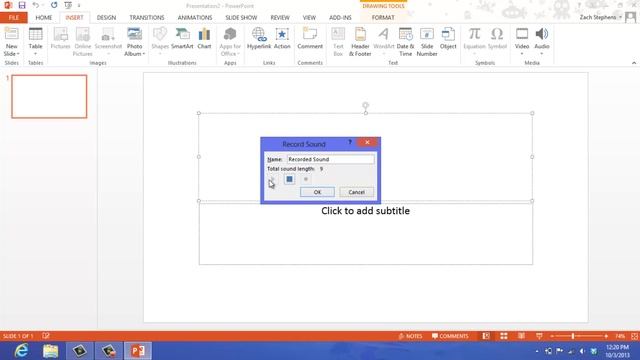The image size is (640, 360).
Task: Click the record button in Record Sound
Action: pos(305,179)
